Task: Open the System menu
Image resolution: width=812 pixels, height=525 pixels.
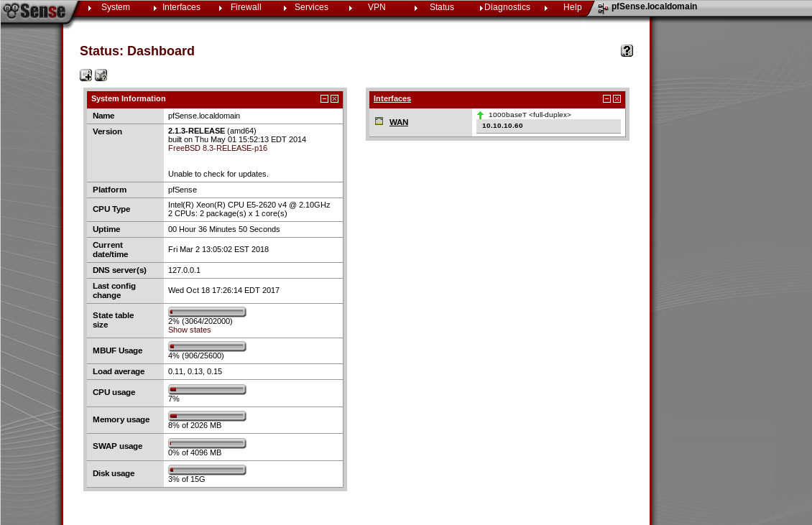Action: click(x=116, y=7)
